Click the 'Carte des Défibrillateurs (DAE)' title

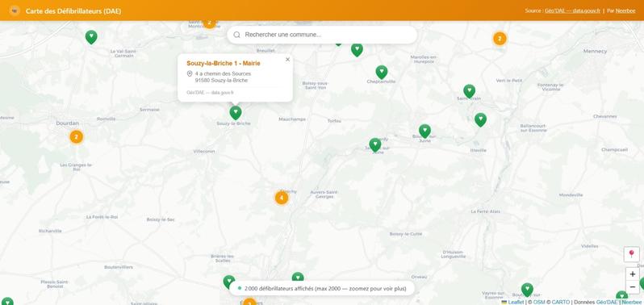pos(73,11)
